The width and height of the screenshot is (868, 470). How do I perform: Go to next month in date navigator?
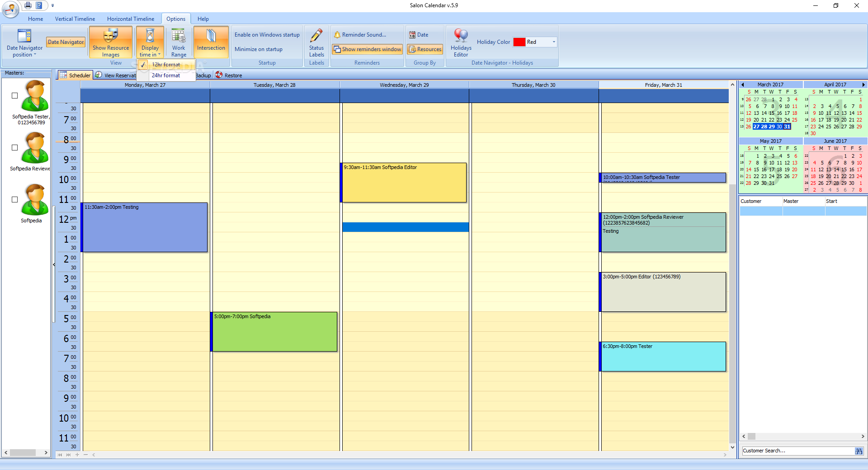pos(863,85)
